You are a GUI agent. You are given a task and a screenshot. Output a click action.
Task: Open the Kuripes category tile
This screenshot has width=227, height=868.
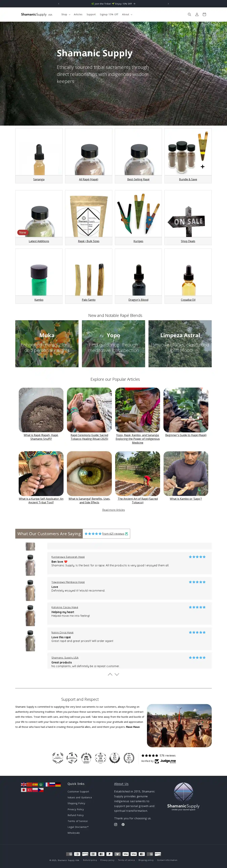138,217
